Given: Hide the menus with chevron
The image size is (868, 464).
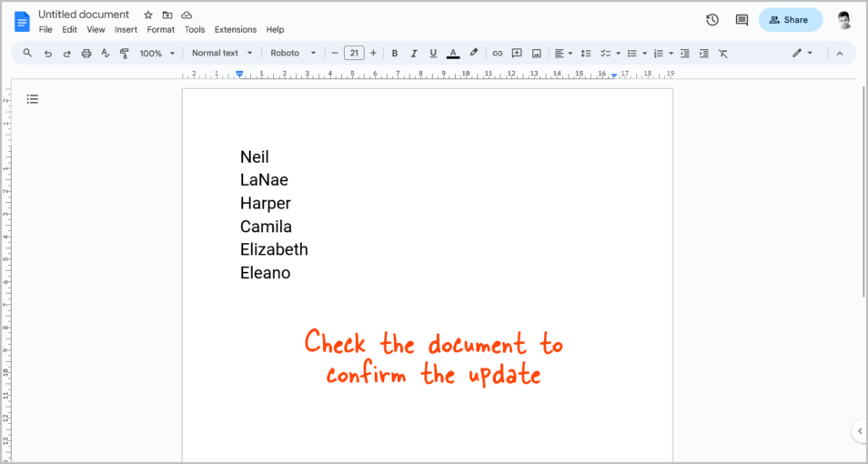Looking at the screenshot, I should tap(839, 54).
